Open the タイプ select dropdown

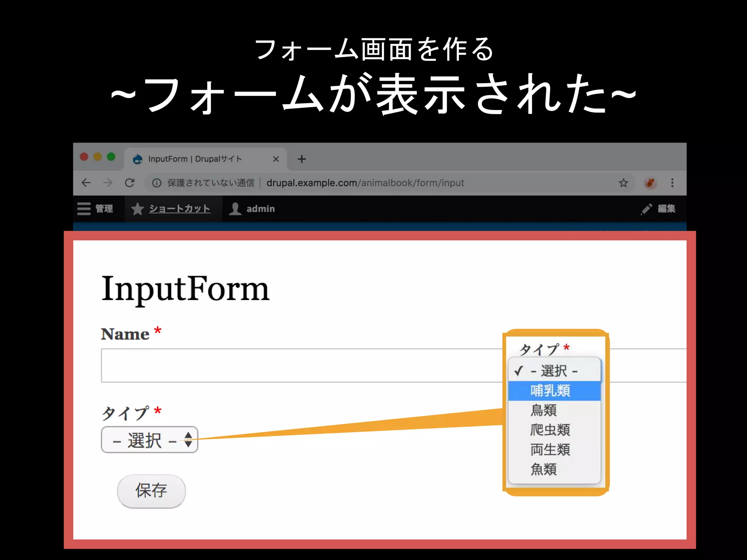tap(150, 440)
